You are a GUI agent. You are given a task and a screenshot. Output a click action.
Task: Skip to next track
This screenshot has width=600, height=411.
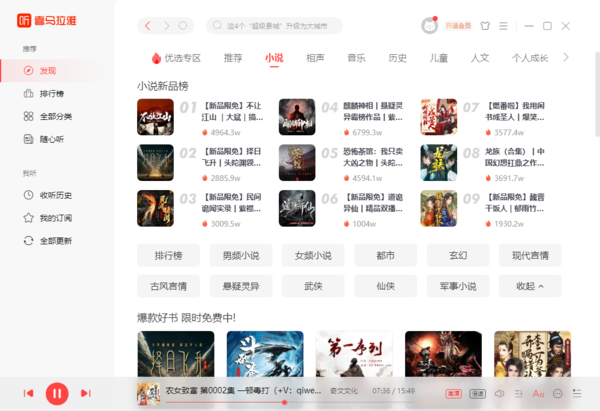coord(86,393)
